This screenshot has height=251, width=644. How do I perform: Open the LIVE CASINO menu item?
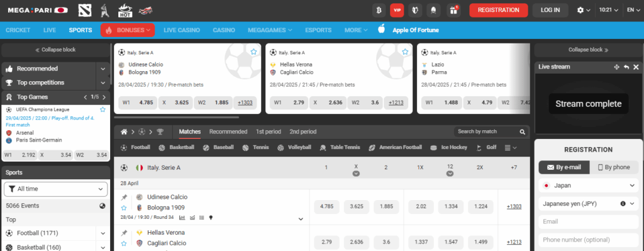(182, 30)
